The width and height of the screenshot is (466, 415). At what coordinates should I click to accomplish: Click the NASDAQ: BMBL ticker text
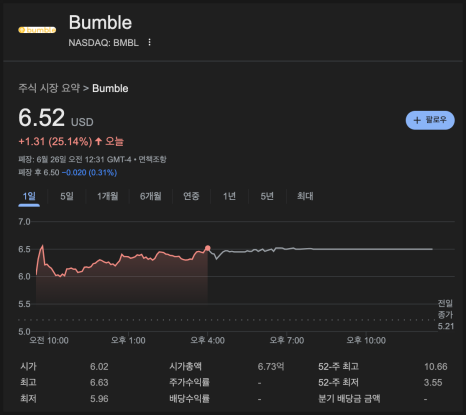[x=103, y=43]
